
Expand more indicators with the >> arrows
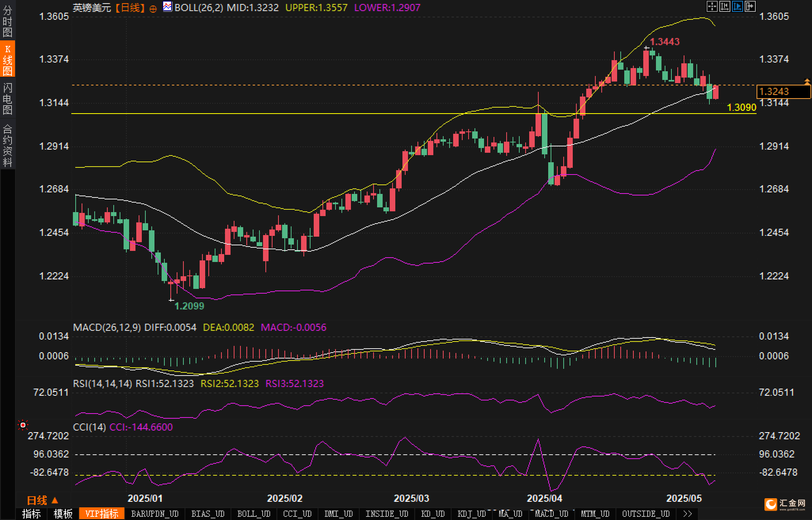(688, 514)
